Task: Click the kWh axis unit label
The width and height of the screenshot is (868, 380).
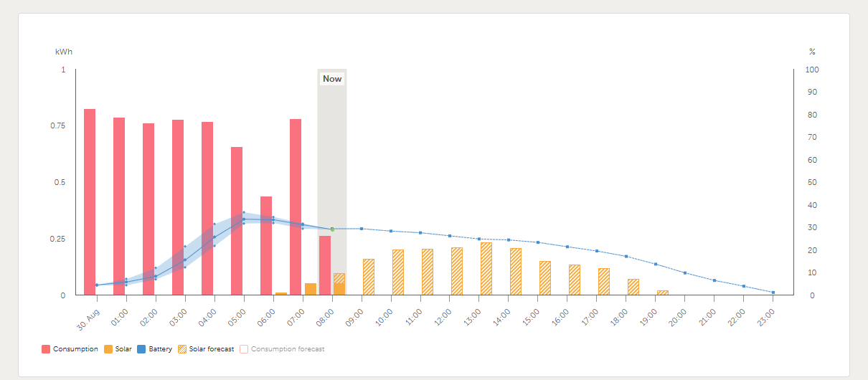Action: (x=64, y=52)
